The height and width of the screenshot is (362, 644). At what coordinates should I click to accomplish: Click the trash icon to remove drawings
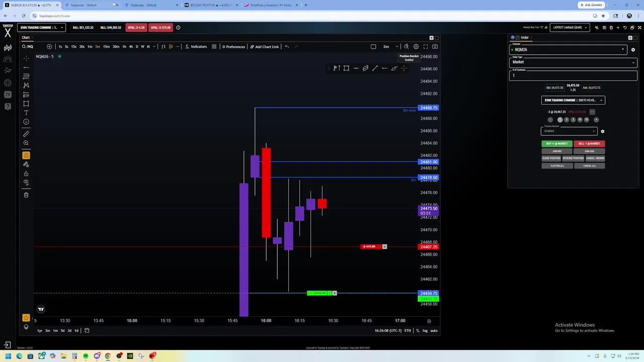click(x=26, y=195)
